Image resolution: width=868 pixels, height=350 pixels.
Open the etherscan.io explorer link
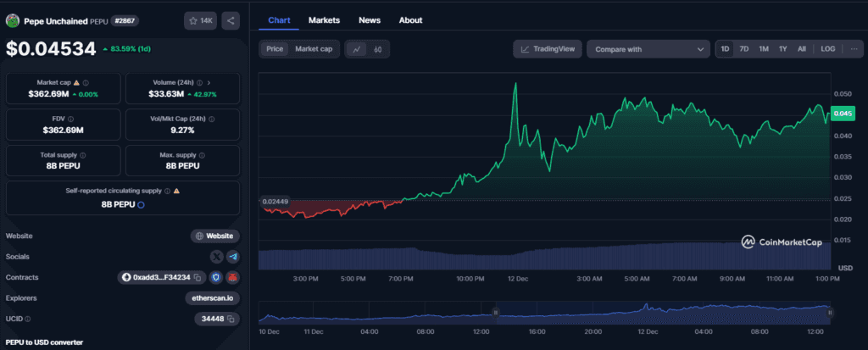[213, 298]
